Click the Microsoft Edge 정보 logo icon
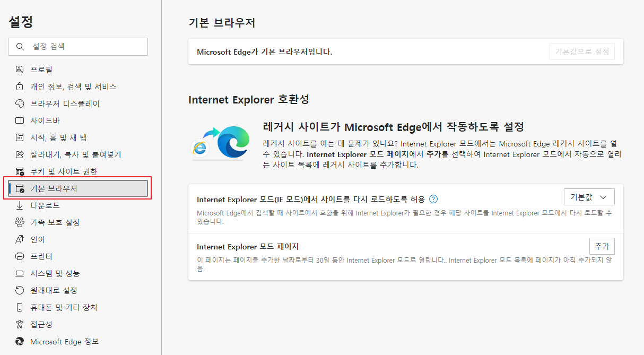The image size is (644, 355). point(20,341)
